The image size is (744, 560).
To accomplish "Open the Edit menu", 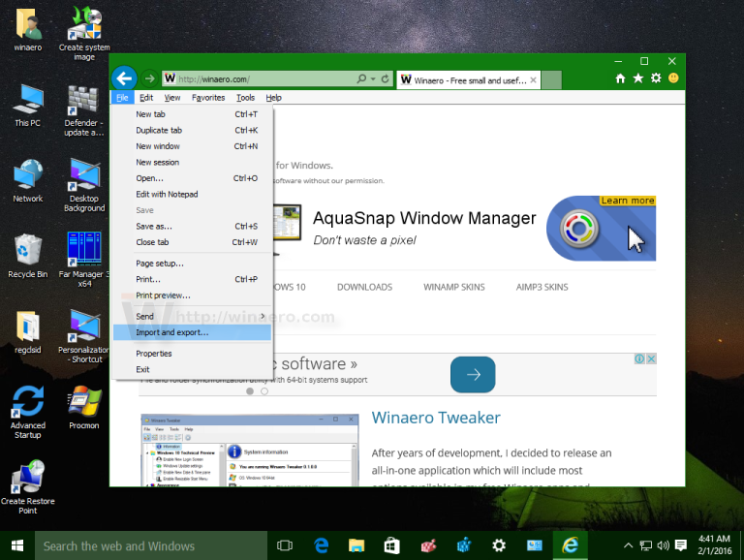I will coord(146,97).
